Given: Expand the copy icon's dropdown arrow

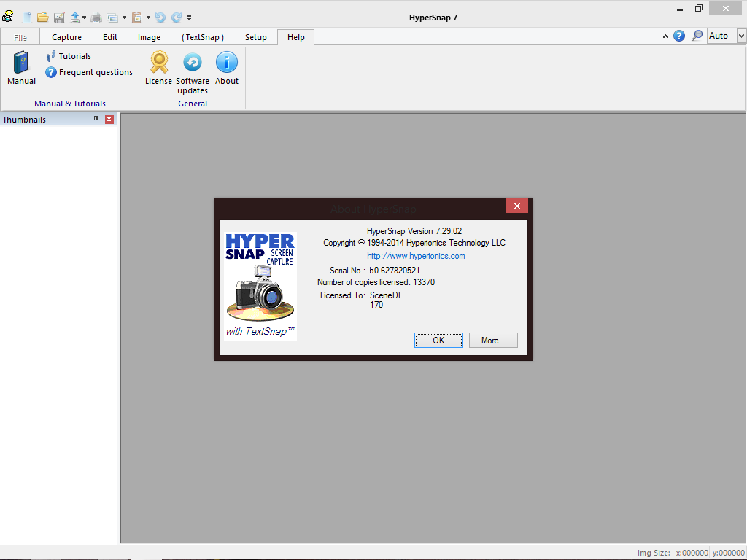Looking at the screenshot, I should coord(124,17).
